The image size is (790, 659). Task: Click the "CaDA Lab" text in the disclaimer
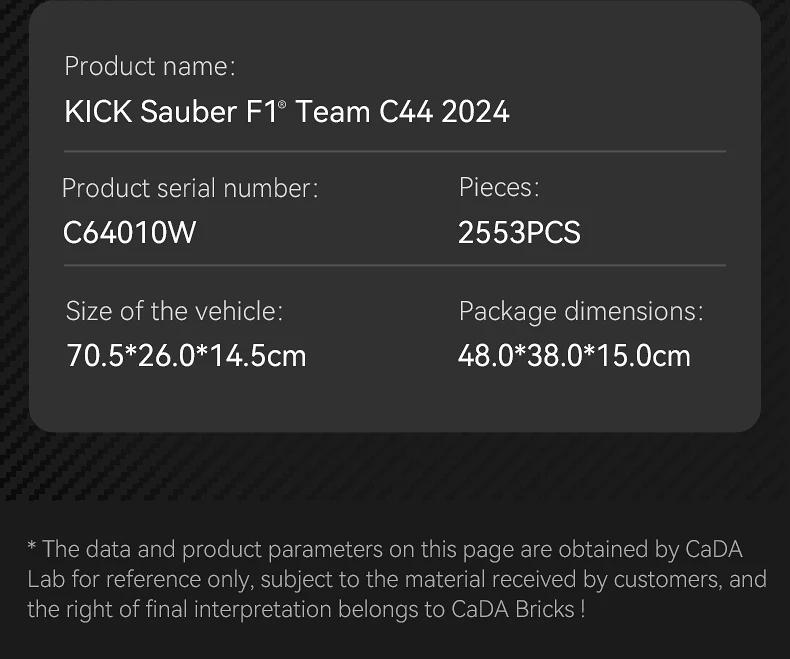coord(714,549)
